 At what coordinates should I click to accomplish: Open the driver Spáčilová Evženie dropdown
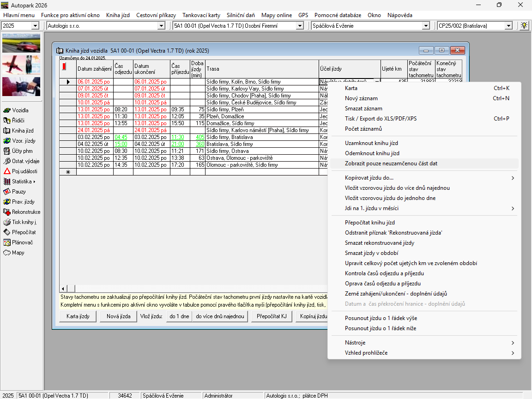pyautogui.click(x=426, y=26)
